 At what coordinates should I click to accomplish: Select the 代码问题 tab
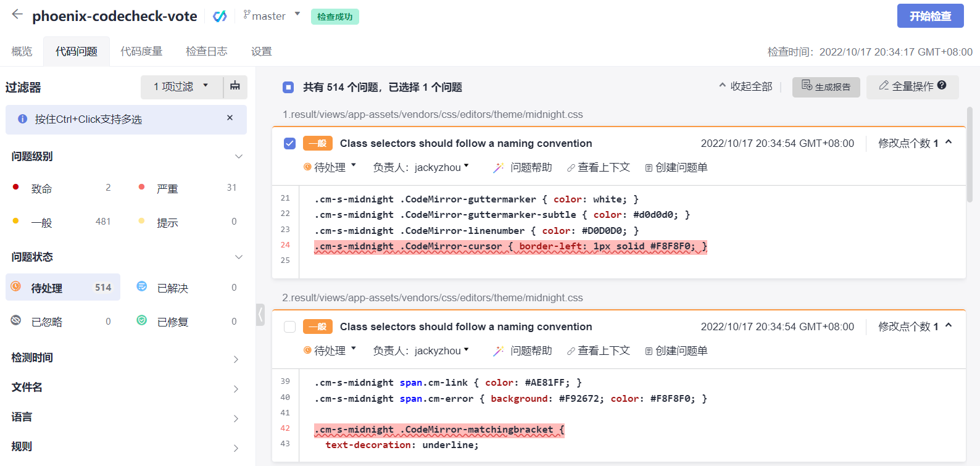pos(77,51)
